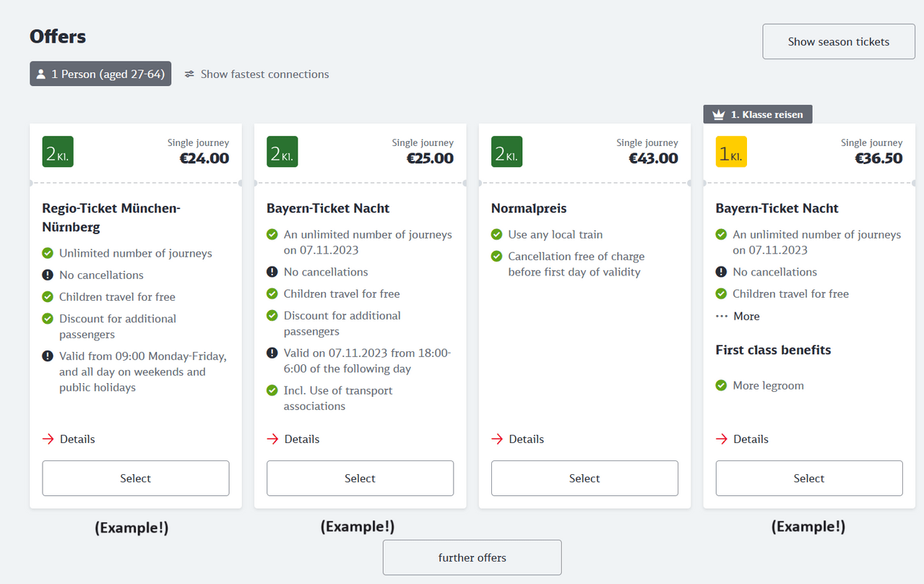
Task: Show fastest connections
Action: [x=256, y=74]
